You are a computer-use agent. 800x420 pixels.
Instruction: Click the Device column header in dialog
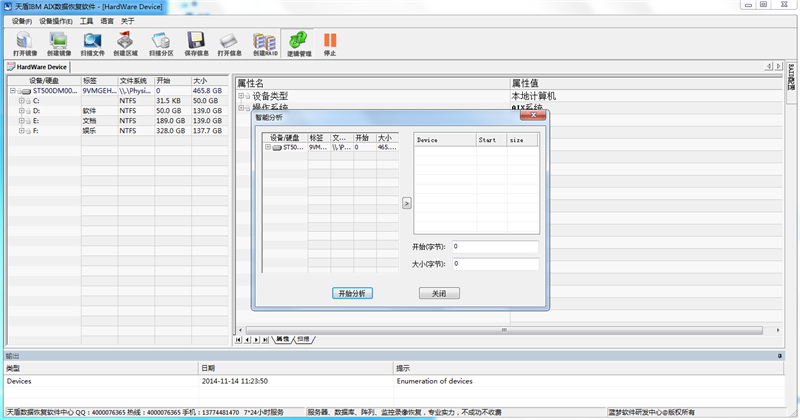pyautogui.click(x=445, y=140)
